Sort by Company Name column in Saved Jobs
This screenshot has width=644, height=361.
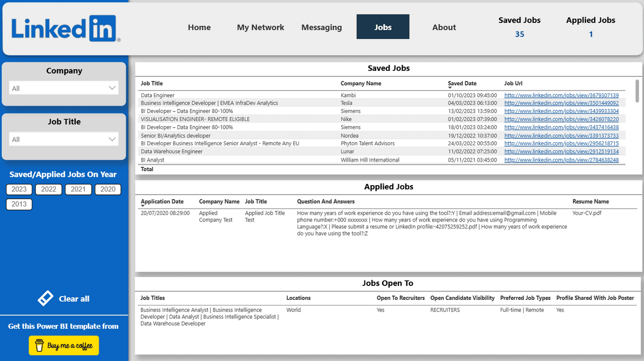(x=361, y=84)
